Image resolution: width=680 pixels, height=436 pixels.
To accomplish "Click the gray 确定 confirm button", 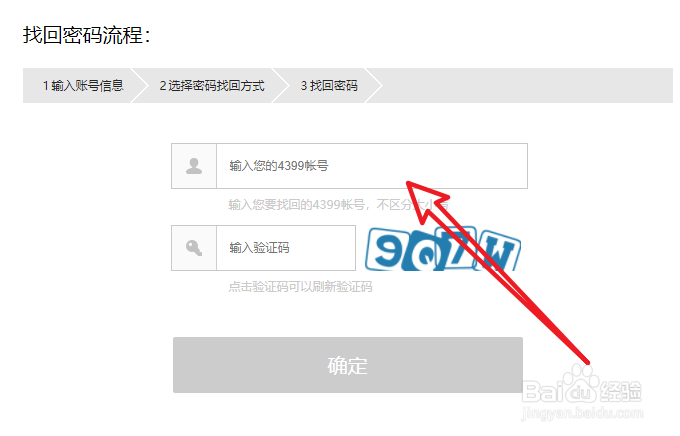I will click(348, 365).
